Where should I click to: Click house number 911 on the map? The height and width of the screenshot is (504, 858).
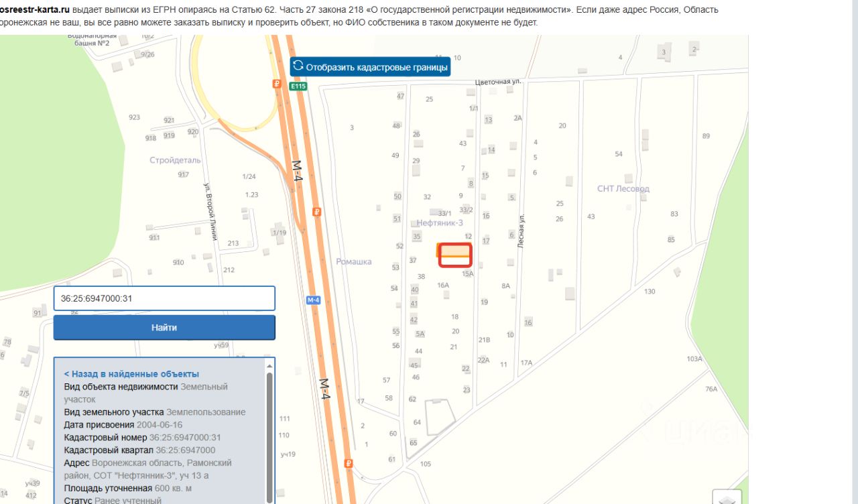tap(154, 238)
